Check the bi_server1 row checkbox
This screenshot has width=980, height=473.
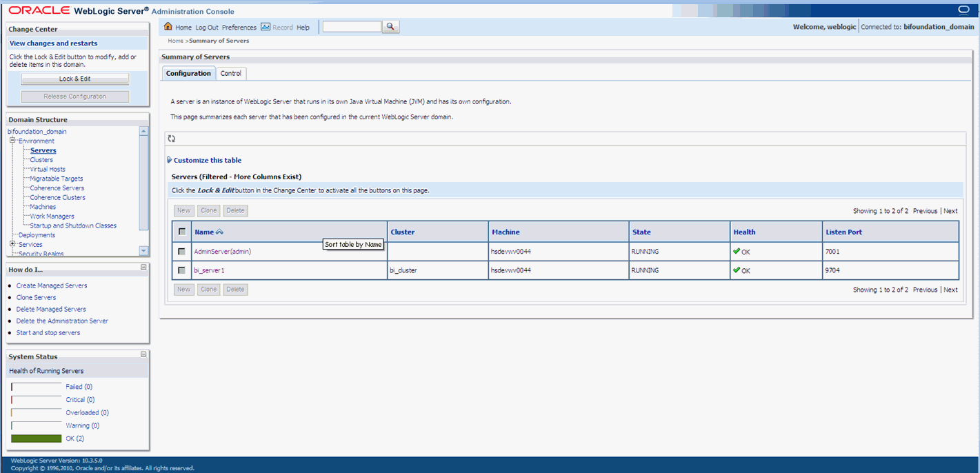click(182, 270)
